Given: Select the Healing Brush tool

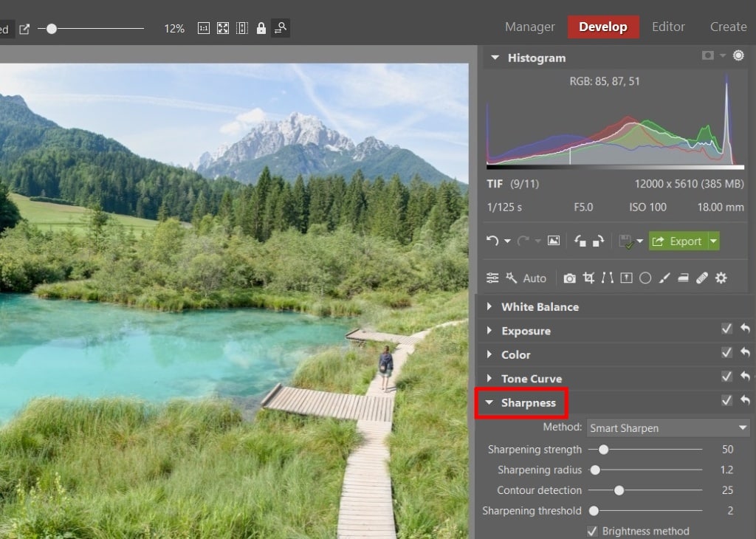Looking at the screenshot, I should (x=701, y=278).
